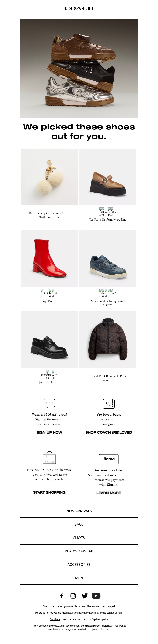158x644 pixels.
Task: Click LEARN MORE about Klarna
Action: pyautogui.click(x=109, y=493)
